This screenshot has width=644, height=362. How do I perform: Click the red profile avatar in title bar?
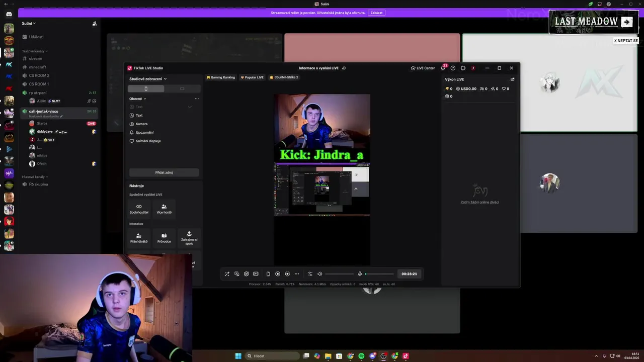coord(473,68)
